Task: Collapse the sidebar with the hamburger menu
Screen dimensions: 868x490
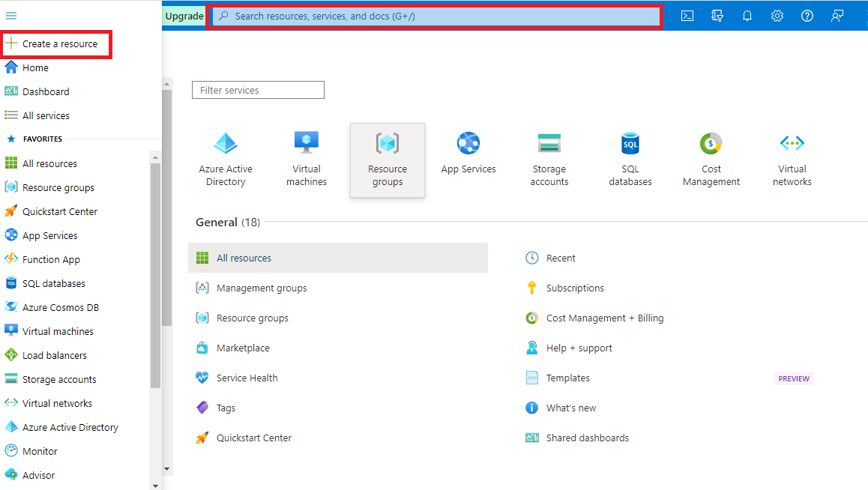Action: [x=11, y=15]
